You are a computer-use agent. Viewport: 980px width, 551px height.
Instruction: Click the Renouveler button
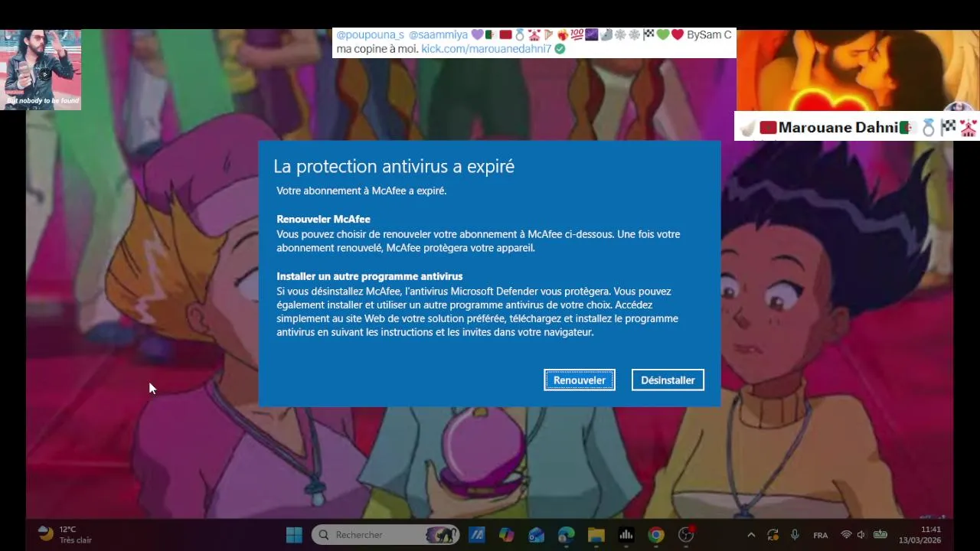(x=580, y=380)
